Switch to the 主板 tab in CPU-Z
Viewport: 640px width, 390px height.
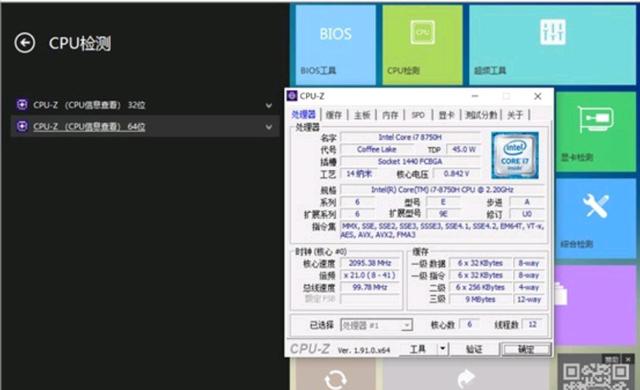coord(362,115)
